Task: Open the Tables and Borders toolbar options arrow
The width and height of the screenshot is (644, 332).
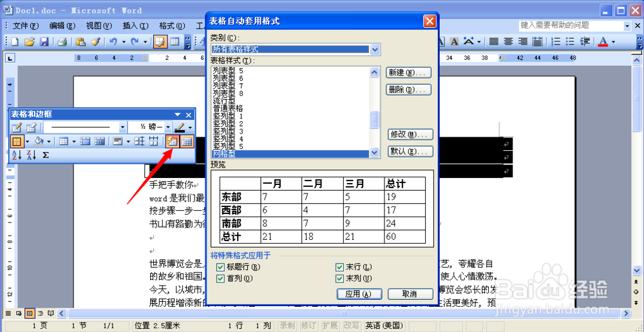Action: click(178, 115)
